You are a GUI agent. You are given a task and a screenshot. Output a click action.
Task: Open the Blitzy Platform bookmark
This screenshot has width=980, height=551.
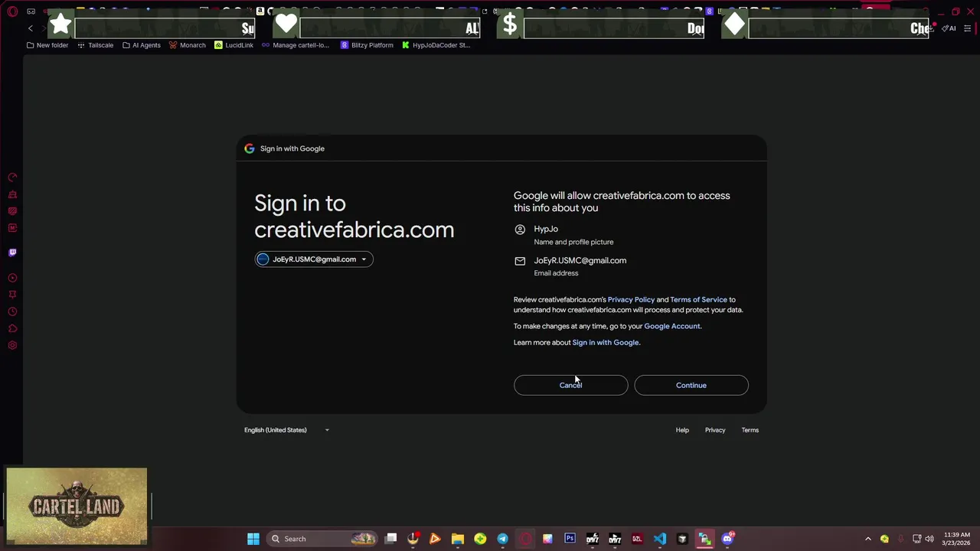367,45
